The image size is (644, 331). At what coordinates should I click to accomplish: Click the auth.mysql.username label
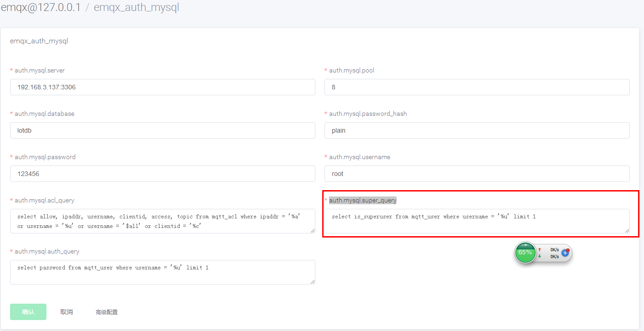click(360, 157)
